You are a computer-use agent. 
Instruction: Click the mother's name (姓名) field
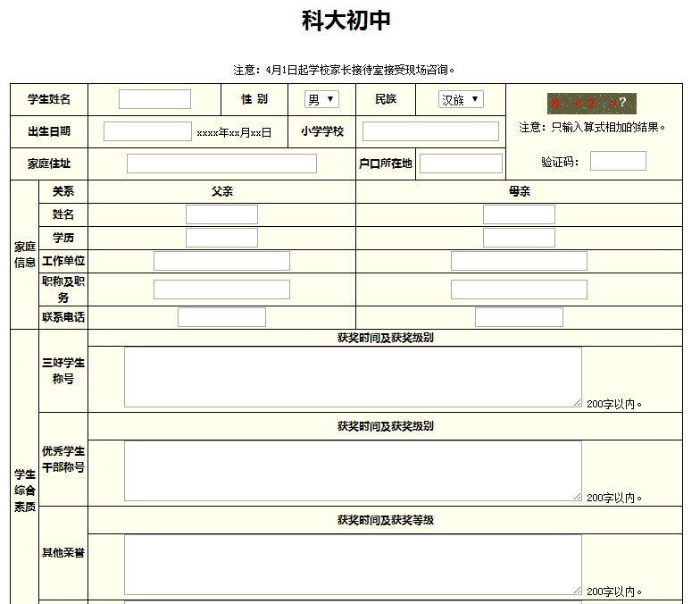pos(519,214)
